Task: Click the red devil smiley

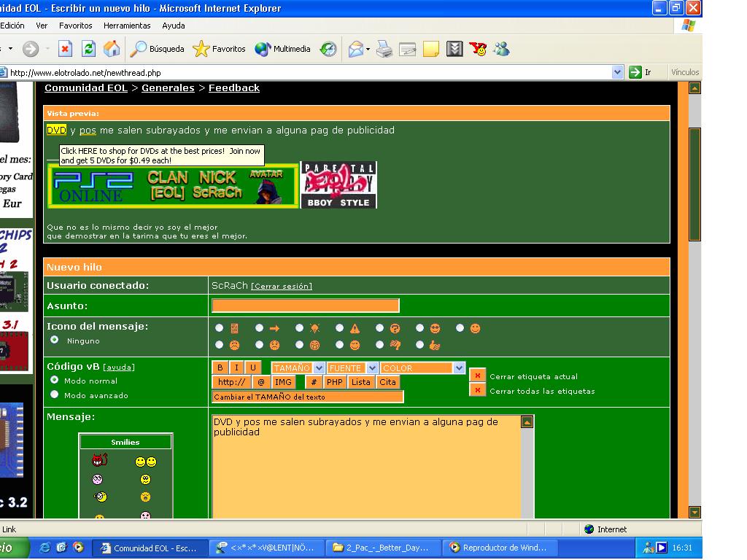Action: tap(99, 461)
